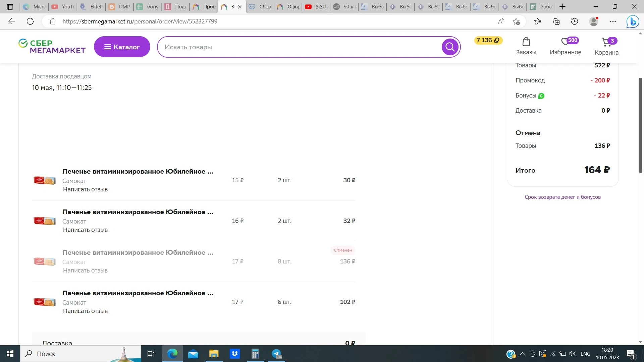
Task: Open the Settings and more ellipsis menu
Action: click(x=613, y=21)
